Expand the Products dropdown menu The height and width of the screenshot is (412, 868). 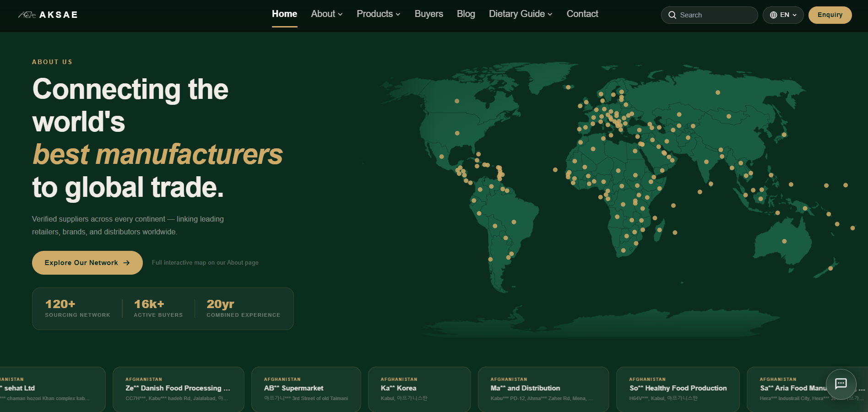[379, 14]
